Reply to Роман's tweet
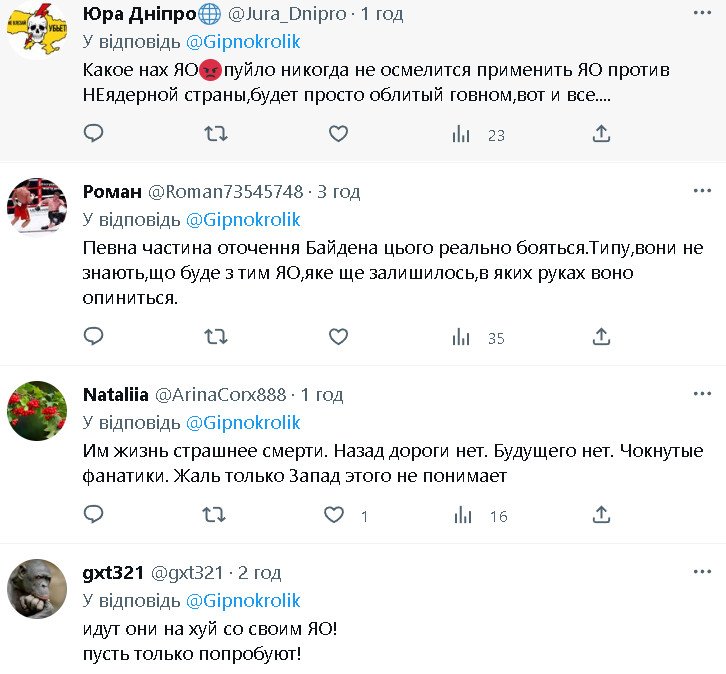Screen dimensions: 726x674 click(93, 337)
